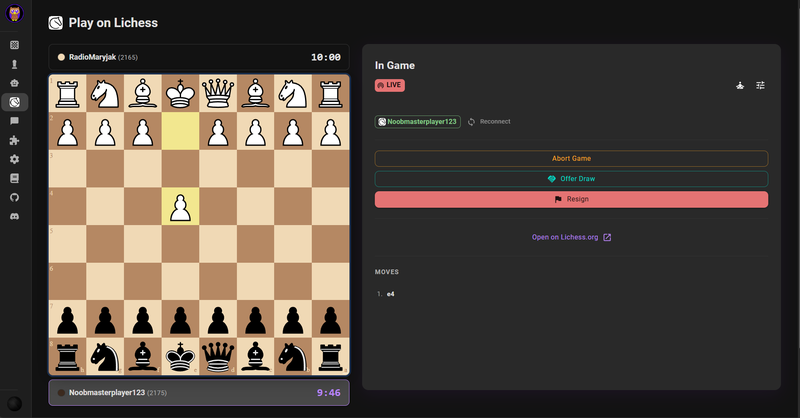The width and height of the screenshot is (800, 418).
Task: Click the 9:46 player clock
Action: pos(328,392)
